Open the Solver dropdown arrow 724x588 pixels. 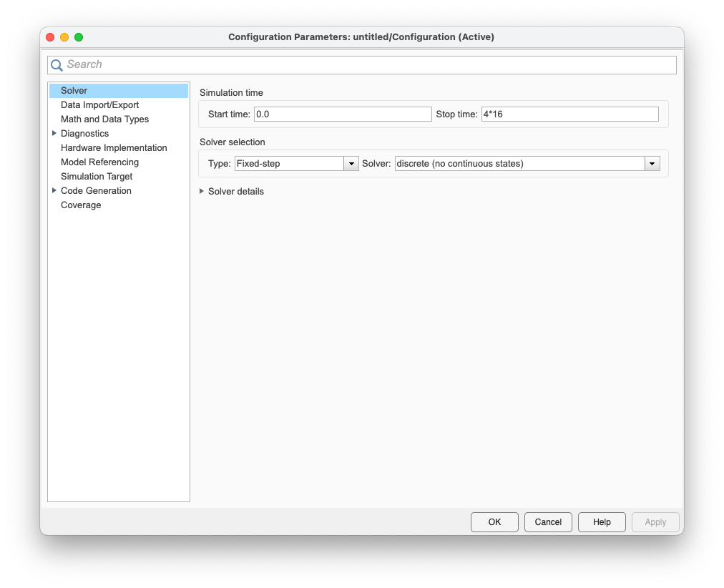point(652,163)
